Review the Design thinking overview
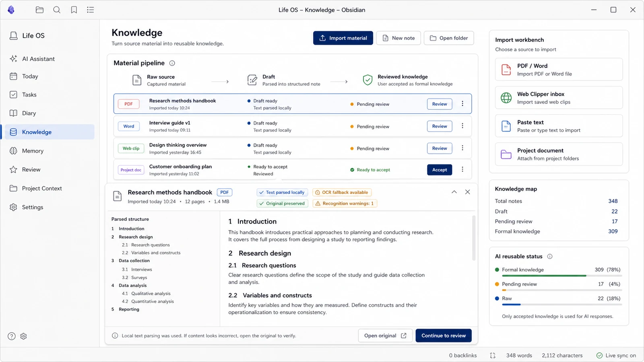The width and height of the screenshot is (644, 362). click(440, 148)
